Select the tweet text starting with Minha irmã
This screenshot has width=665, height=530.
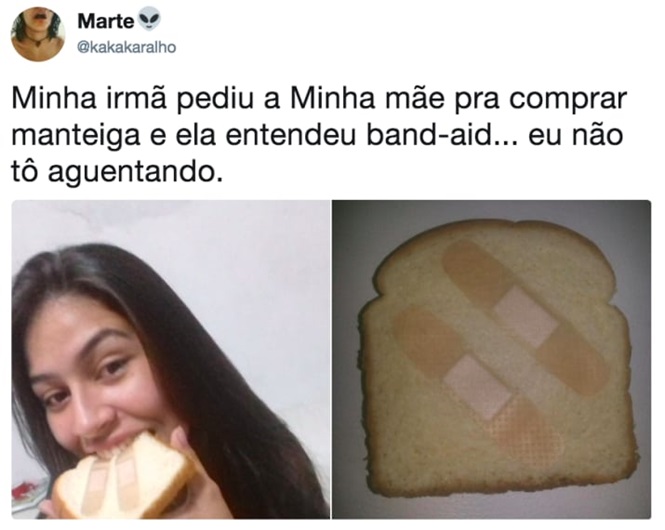pos(319,135)
